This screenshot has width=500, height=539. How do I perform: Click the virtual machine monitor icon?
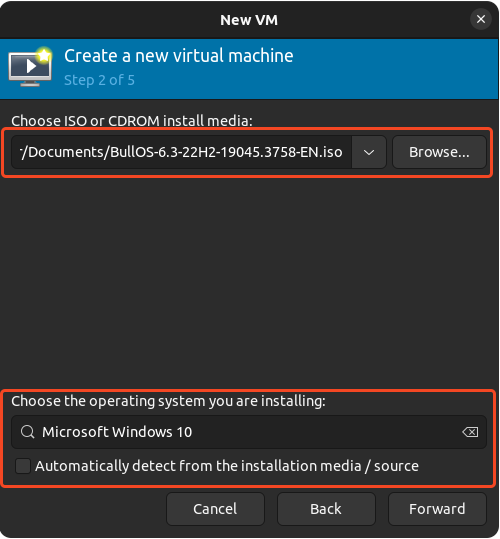coord(31,67)
